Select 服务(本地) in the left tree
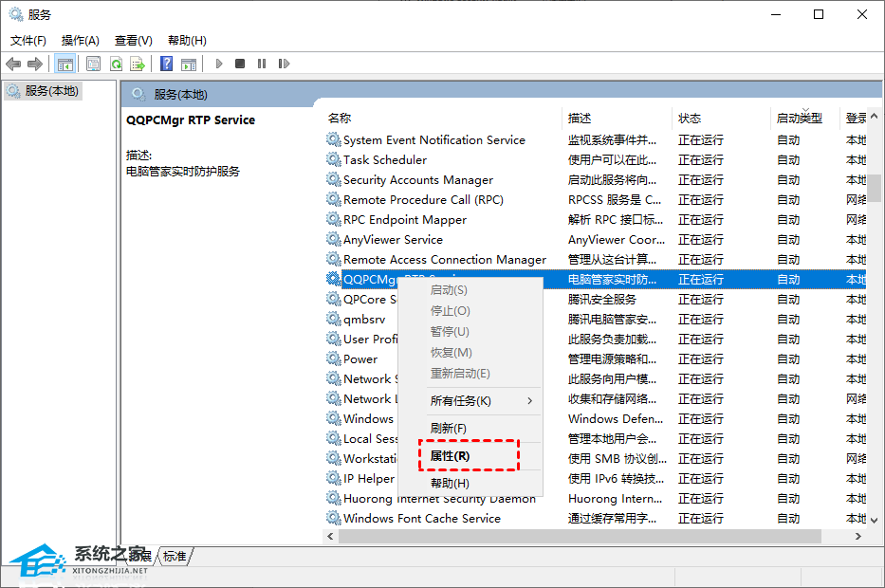 pos(44,91)
